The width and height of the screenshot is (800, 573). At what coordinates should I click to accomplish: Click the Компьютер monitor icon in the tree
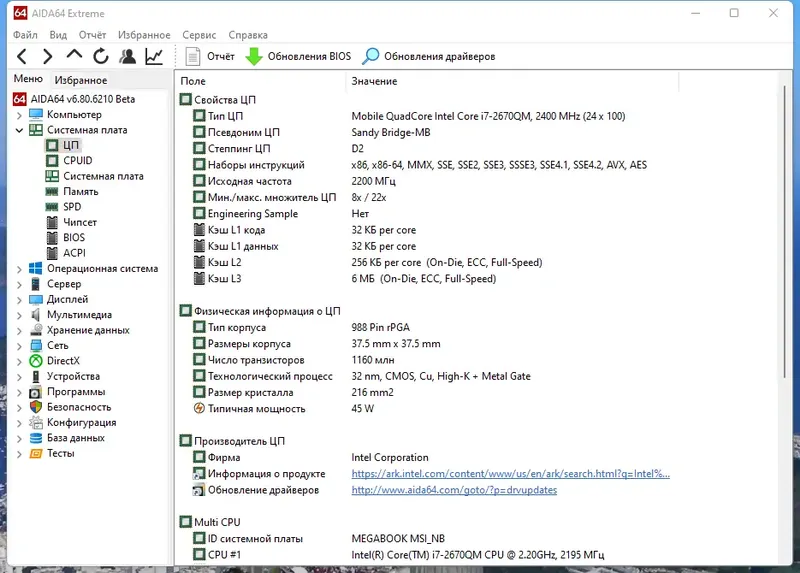(x=36, y=114)
